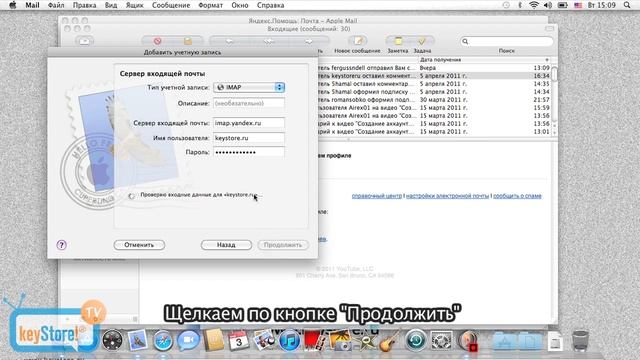Open Photo Booth in the Dock
This screenshot has height=360, width=640.
coord(314,340)
